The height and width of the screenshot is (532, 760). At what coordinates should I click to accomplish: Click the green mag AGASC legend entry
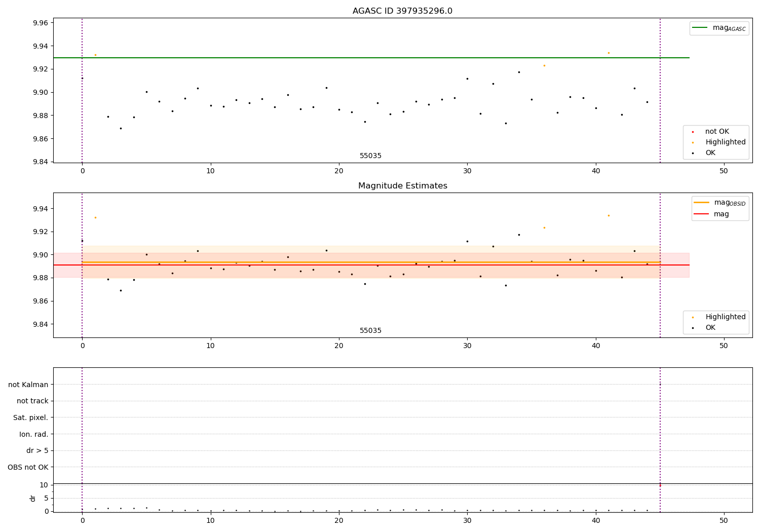[719, 28]
